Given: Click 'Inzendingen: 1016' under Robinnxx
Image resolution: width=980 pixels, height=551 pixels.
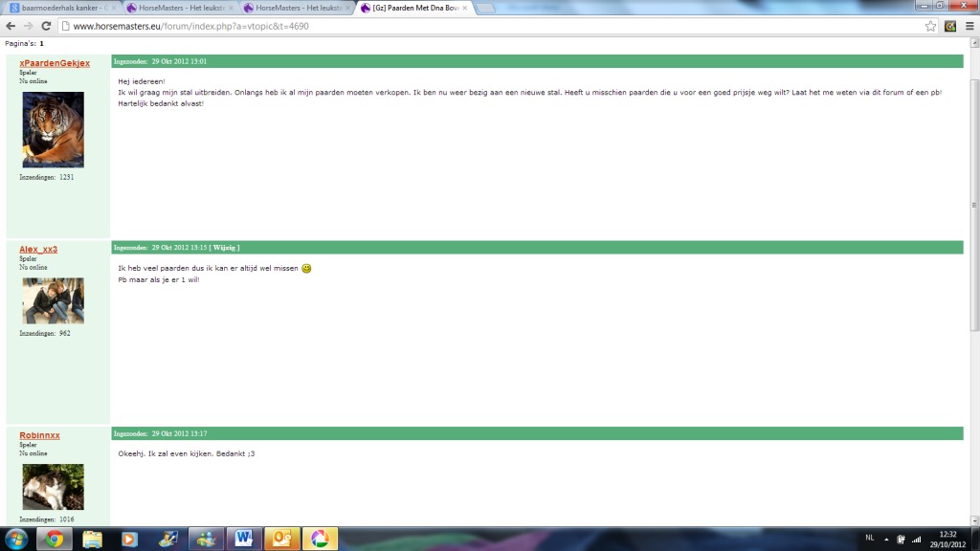Looking at the screenshot, I should [x=46, y=519].
